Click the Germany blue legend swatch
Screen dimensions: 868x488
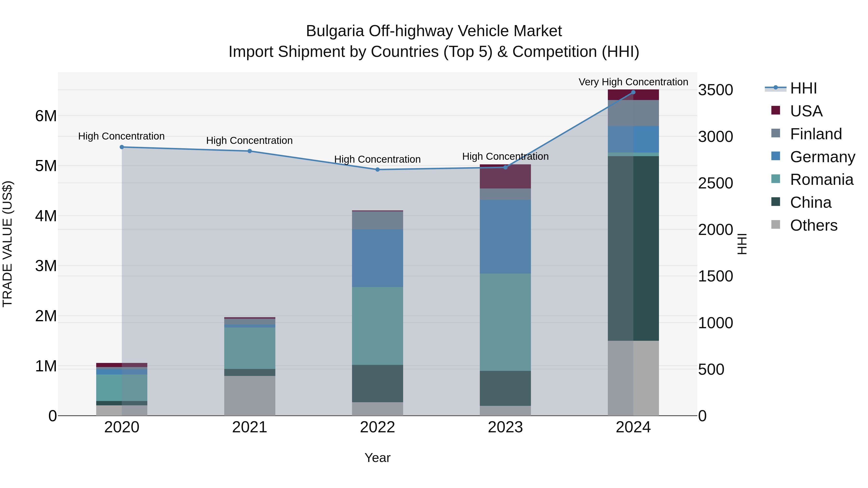(x=776, y=156)
